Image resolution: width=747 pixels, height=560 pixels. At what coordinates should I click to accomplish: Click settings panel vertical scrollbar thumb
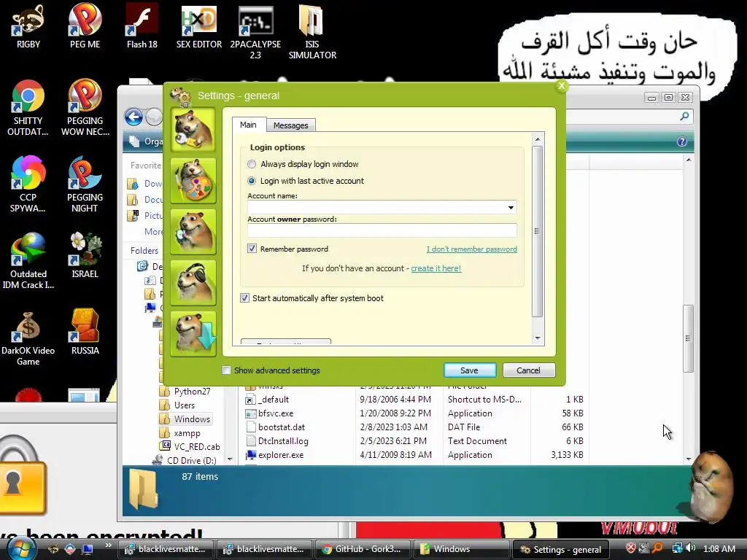(538, 231)
